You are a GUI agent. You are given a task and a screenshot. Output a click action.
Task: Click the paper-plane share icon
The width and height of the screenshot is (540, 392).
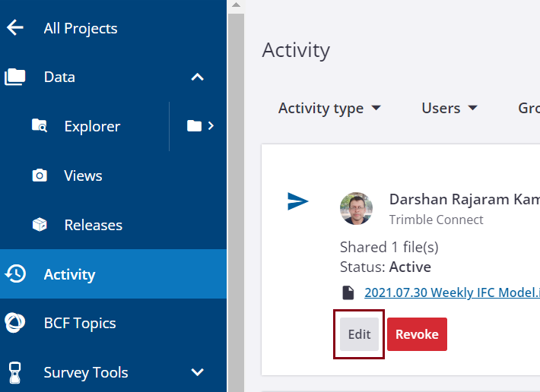tap(298, 201)
